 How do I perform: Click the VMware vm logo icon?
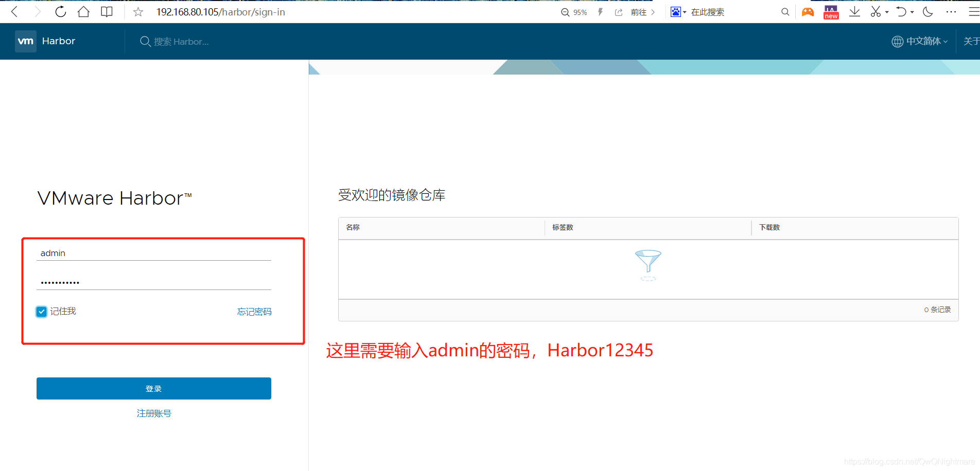point(26,41)
